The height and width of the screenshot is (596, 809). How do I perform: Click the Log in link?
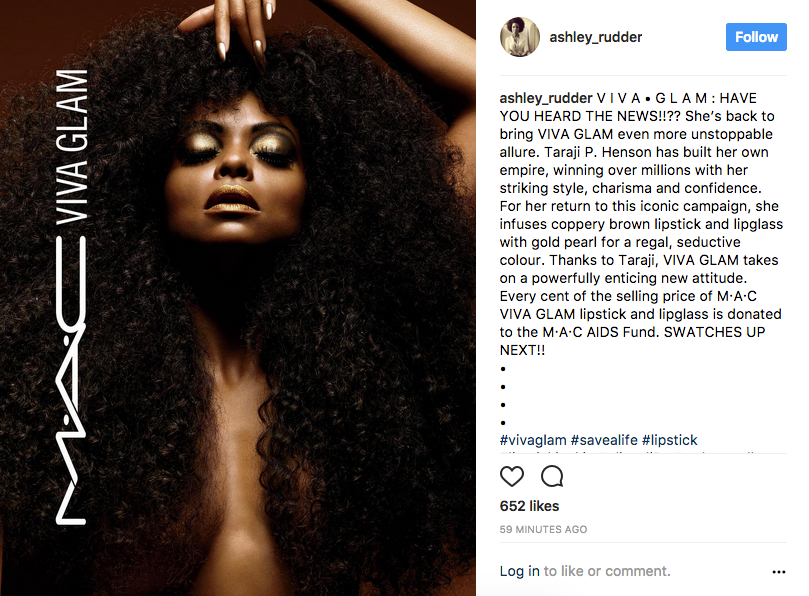pyautogui.click(x=520, y=571)
